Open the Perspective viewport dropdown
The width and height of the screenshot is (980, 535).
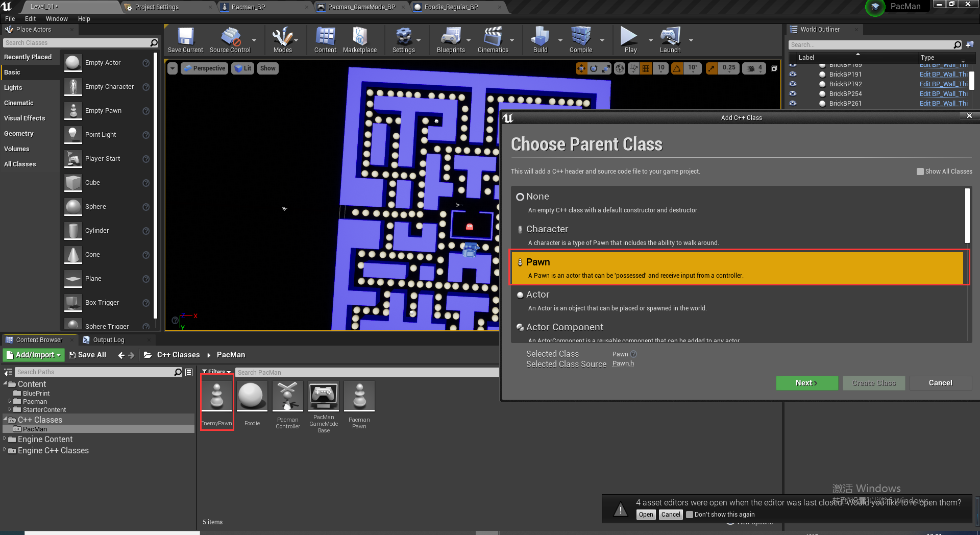tap(204, 68)
